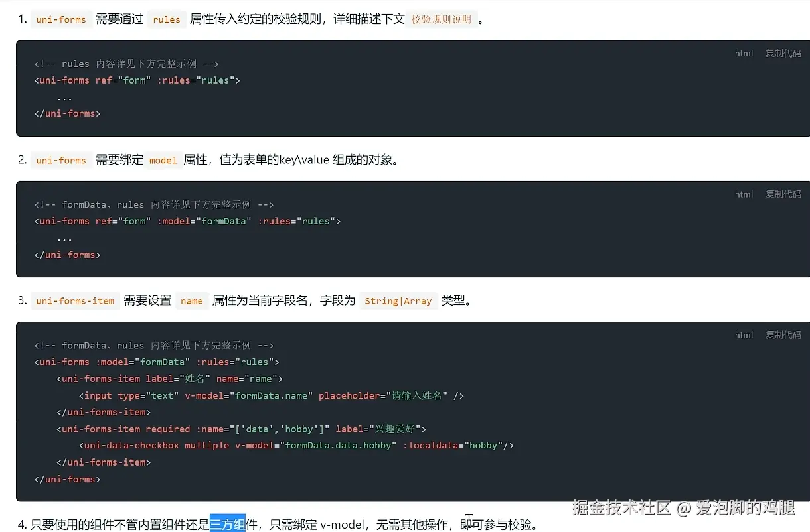The height and width of the screenshot is (532, 810).
Task: Copy code of the block with uni-data-checkbox
Action: [x=783, y=335]
